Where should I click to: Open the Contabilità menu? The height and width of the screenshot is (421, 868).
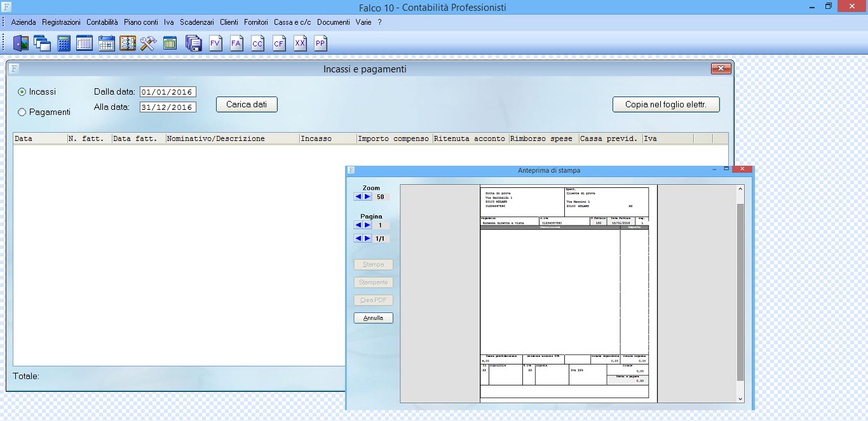click(x=102, y=22)
